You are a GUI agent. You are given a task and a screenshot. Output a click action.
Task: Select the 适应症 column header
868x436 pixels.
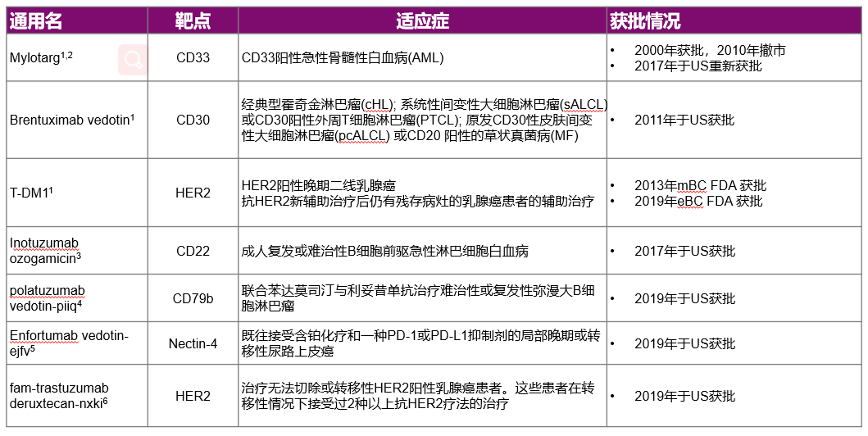click(x=422, y=21)
